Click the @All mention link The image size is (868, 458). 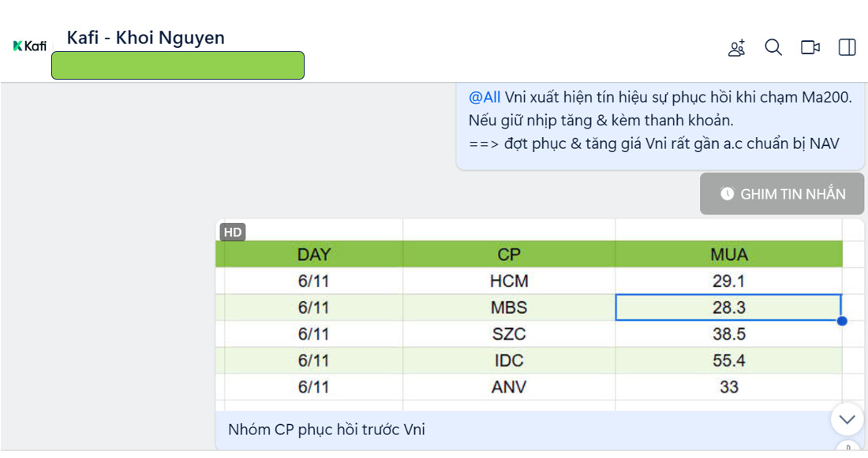[x=485, y=98]
